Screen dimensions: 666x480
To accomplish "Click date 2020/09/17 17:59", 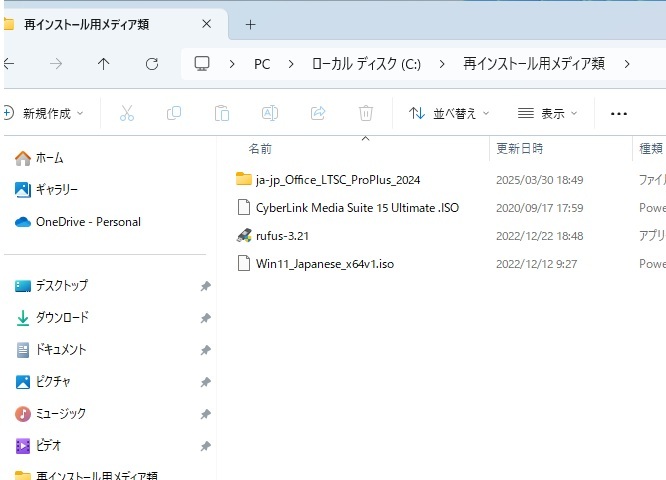I will click(x=539, y=208).
